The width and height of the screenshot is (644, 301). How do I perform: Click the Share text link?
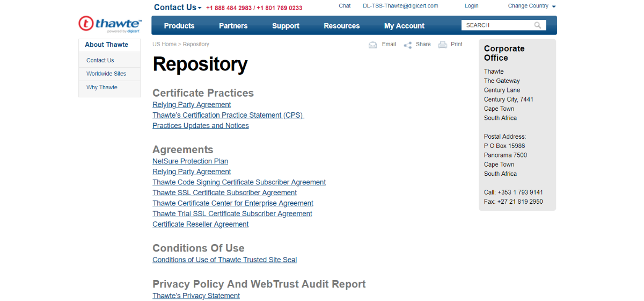coord(423,44)
